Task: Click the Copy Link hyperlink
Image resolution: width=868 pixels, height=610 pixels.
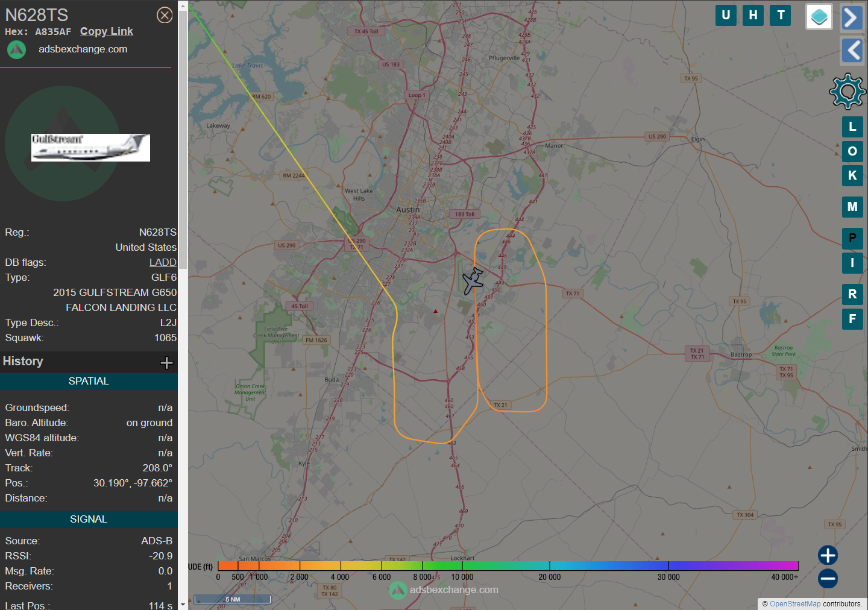Action: point(107,31)
